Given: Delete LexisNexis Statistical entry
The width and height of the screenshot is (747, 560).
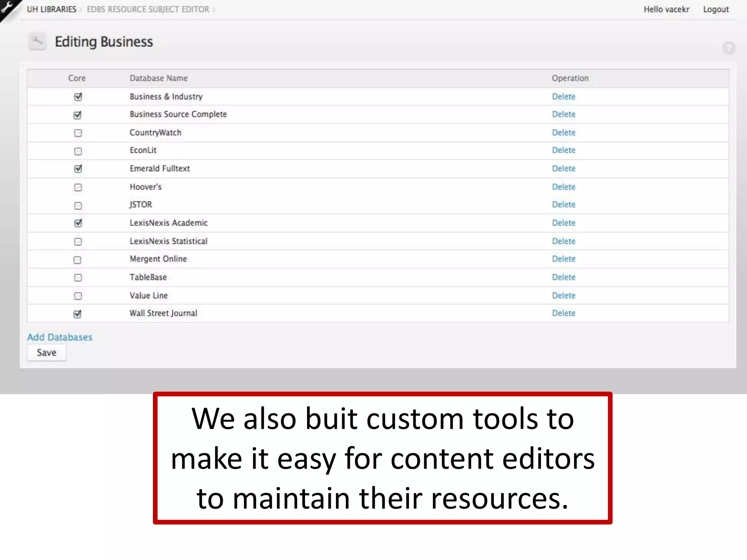Looking at the screenshot, I should coord(564,241).
